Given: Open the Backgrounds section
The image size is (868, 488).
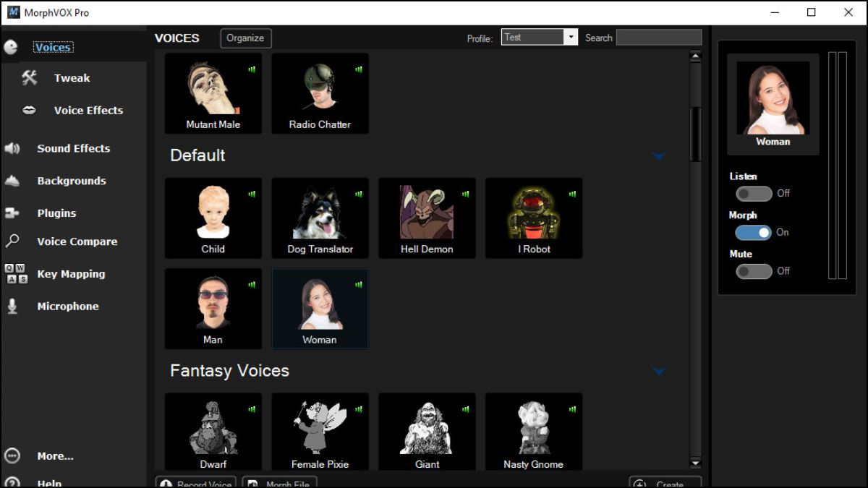Looking at the screenshot, I should point(72,181).
